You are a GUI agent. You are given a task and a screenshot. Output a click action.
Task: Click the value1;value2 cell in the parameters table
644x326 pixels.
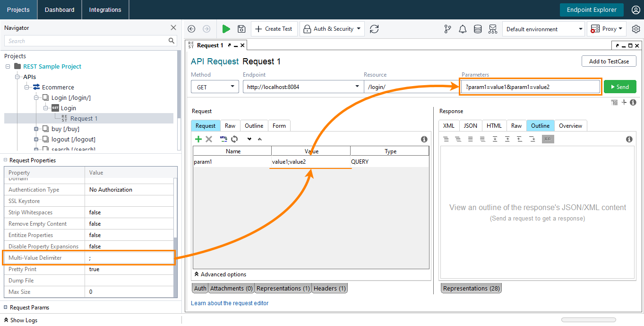click(311, 162)
